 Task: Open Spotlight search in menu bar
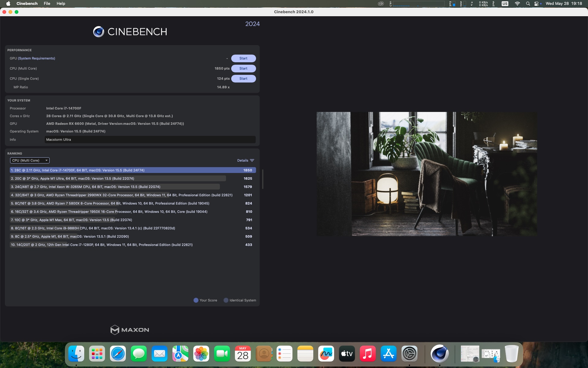click(528, 4)
